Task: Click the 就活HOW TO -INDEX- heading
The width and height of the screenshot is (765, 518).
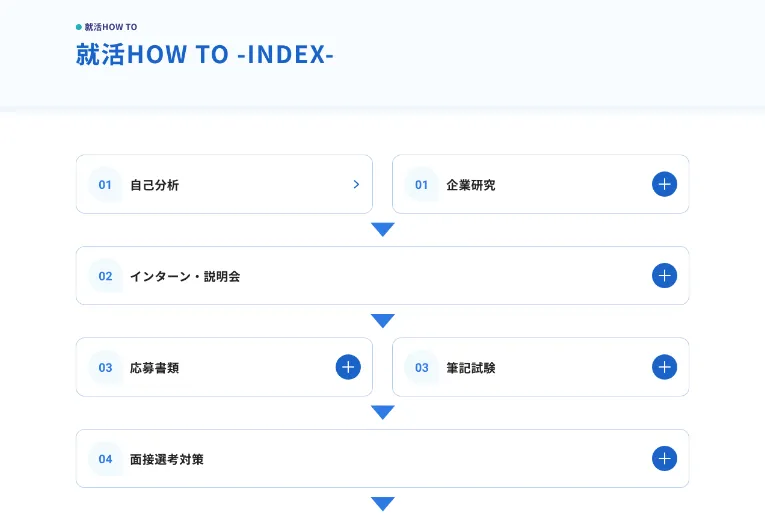Action: [205, 54]
